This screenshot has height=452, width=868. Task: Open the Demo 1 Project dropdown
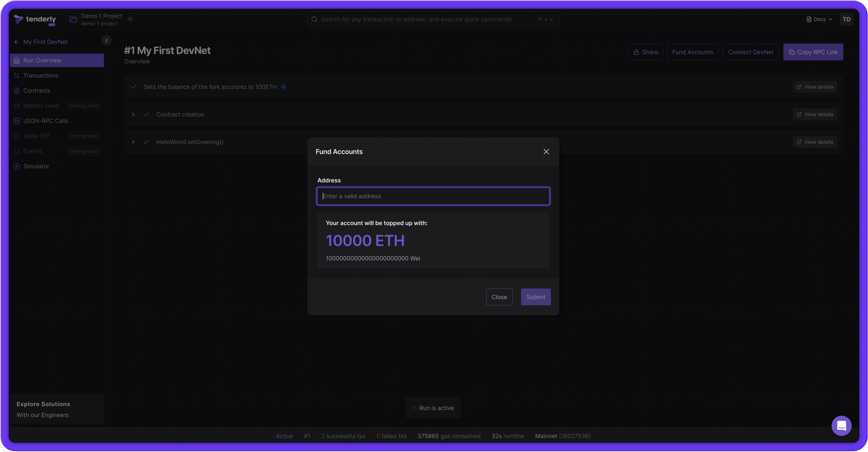click(x=130, y=19)
